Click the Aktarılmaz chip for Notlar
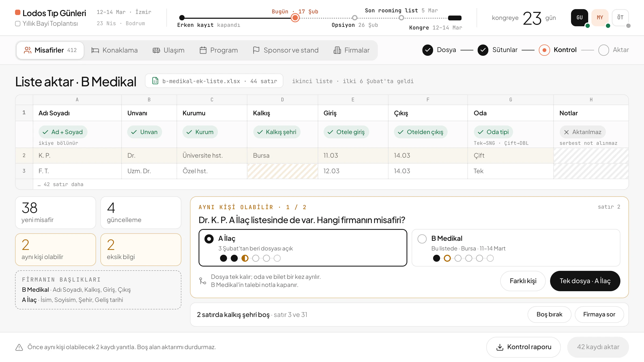644x362 pixels. (583, 132)
